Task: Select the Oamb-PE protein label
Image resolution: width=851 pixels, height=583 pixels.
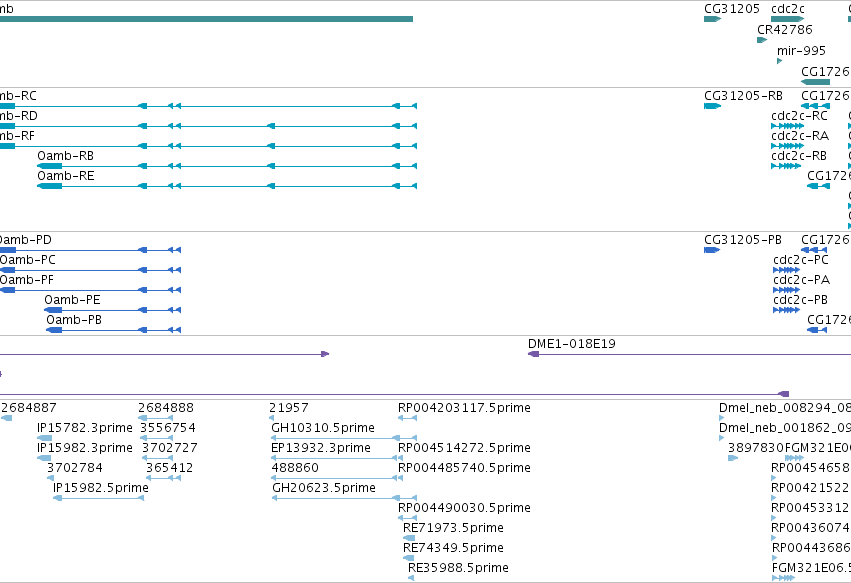Action: click(x=72, y=300)
